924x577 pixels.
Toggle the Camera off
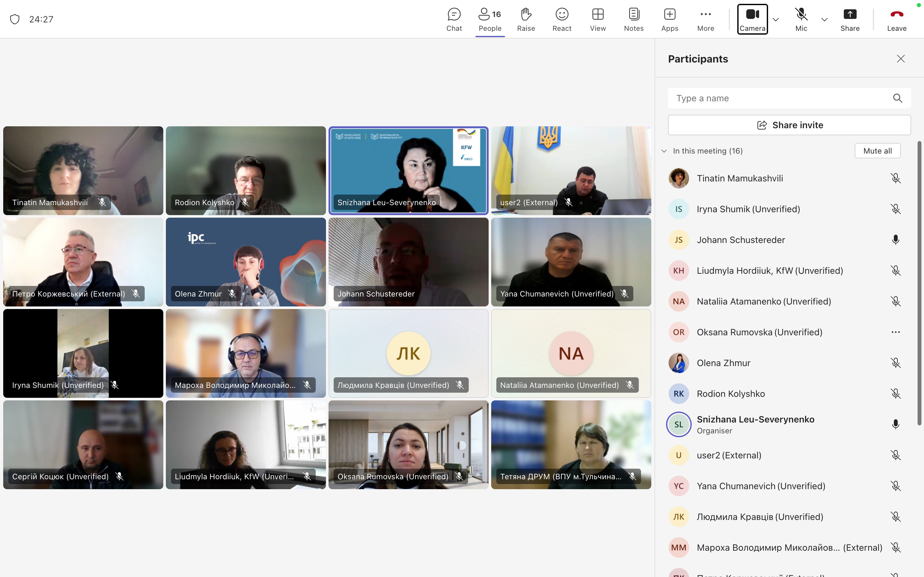pyautogui.click(x=752, y=20)
